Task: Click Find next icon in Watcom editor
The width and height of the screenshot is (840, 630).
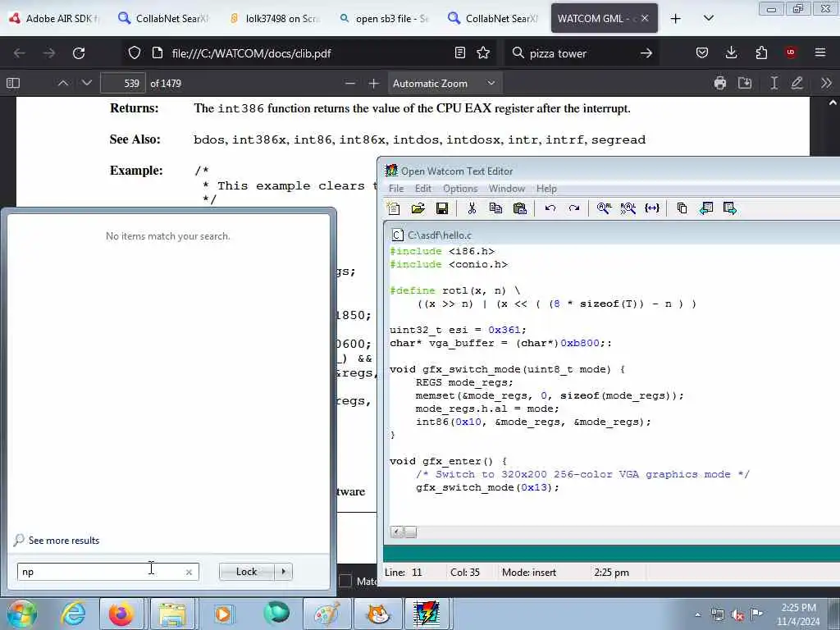Action: tap(628, 208)
